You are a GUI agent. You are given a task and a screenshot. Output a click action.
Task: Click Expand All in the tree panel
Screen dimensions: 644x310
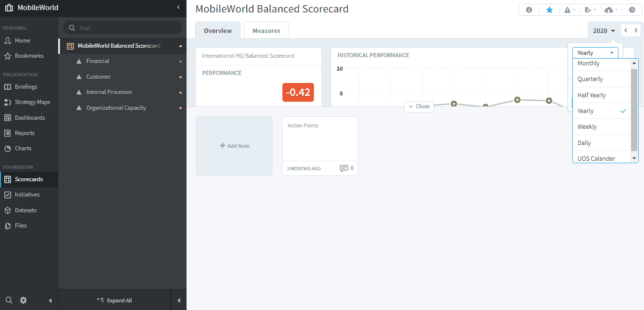pyautogui.click(x=114, y=300)
